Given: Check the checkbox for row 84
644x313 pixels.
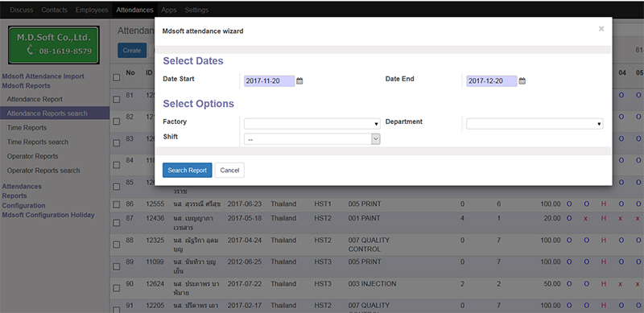Looking at the screenshot, I should point(117,165).
